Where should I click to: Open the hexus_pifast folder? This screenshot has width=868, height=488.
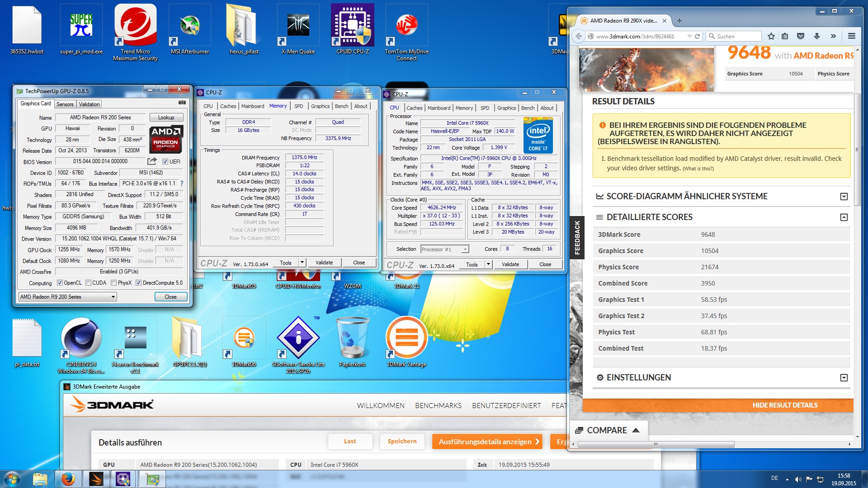(x=244, y=29)
